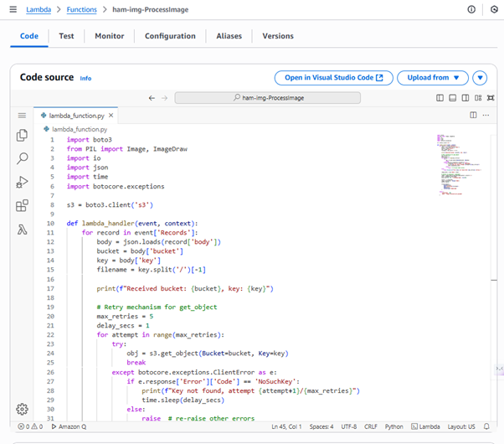This screenshot has height=444, width=504.
Task: Change file encoding UTF-8
Action: click(x=349, y=426)
